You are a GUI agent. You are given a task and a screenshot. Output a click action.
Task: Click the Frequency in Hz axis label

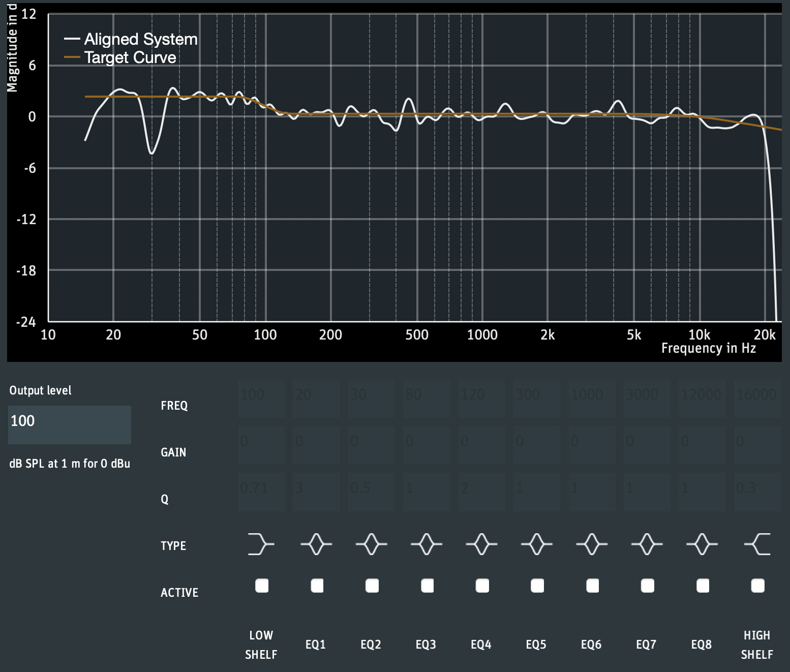point(709,348)
